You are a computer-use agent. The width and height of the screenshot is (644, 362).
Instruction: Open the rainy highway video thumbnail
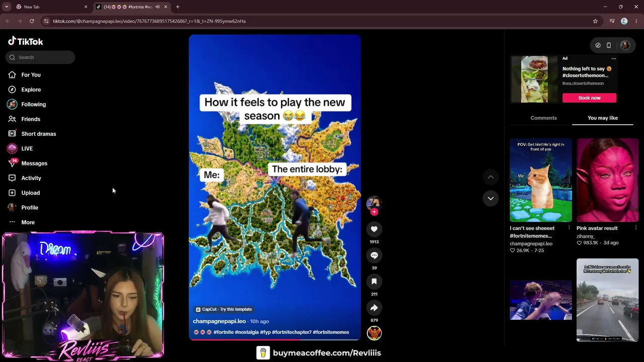click(607, 300)
